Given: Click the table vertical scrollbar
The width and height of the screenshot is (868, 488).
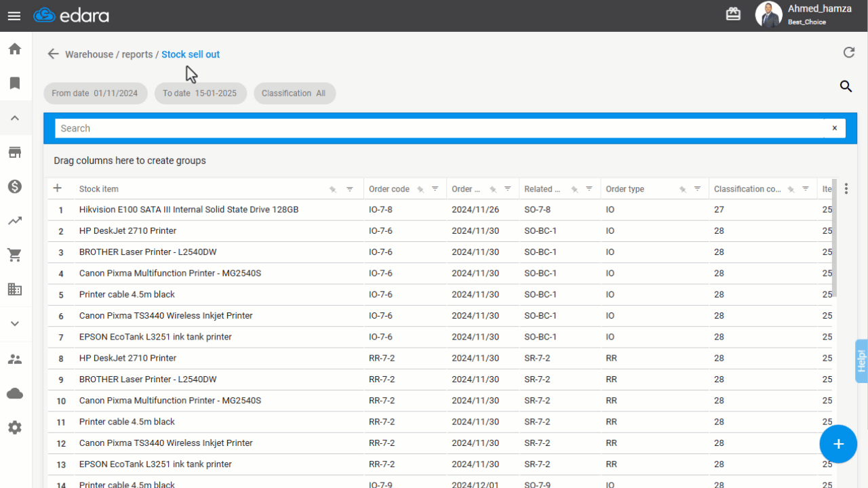Looking at the screenshot, I should tap(833, 237).
